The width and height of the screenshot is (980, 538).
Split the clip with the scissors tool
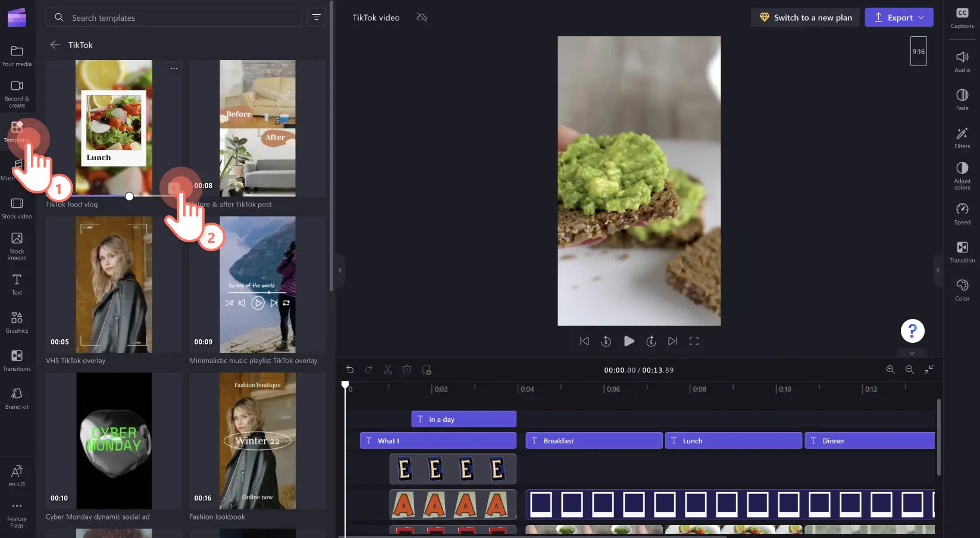pyautogui.click(x=387, y=370)
